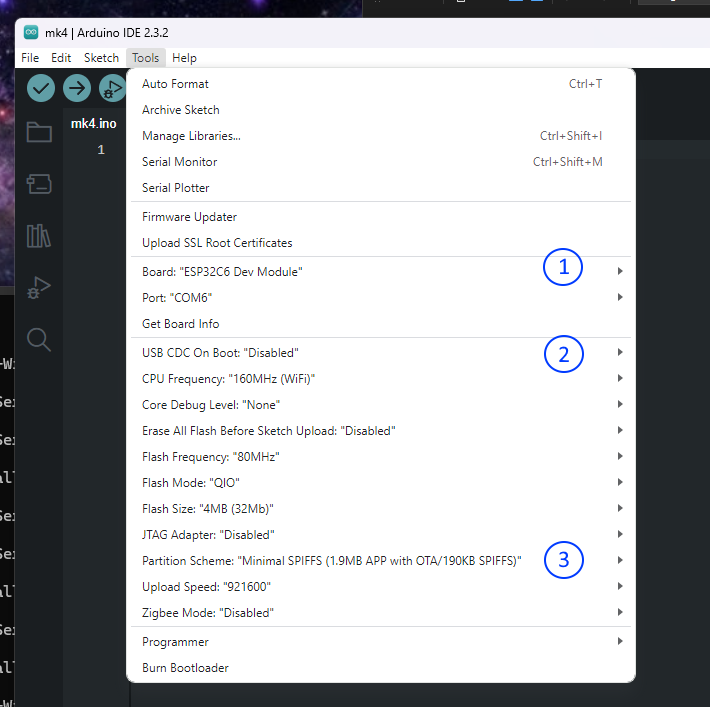Open the Edit menu
Screen dimensions: 710x707
[x=61, y=58]
